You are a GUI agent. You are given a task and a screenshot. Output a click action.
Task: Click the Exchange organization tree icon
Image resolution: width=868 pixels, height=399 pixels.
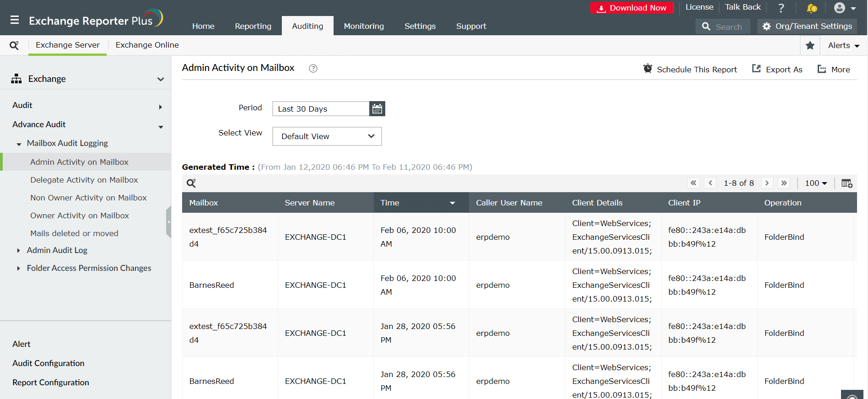coord(16,79)
